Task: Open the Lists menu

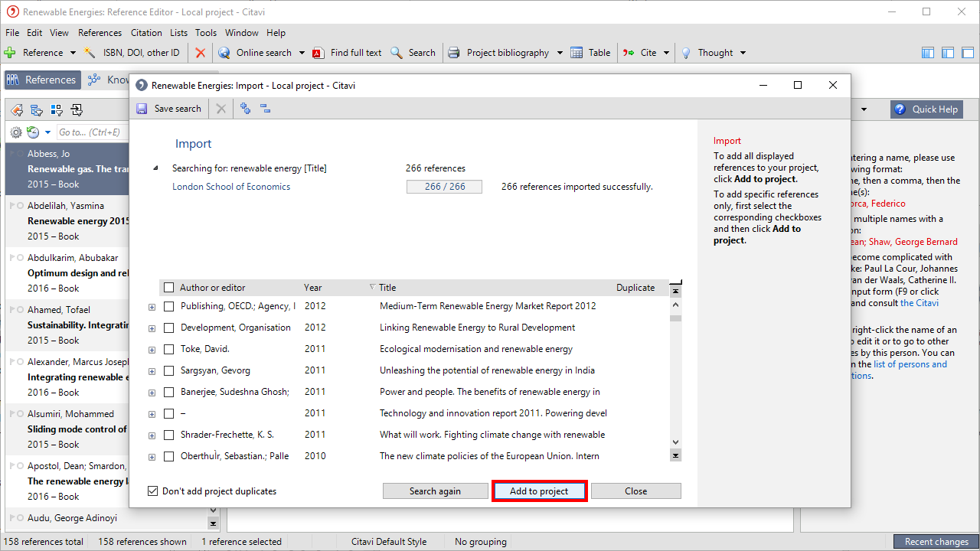Action: 178,33
